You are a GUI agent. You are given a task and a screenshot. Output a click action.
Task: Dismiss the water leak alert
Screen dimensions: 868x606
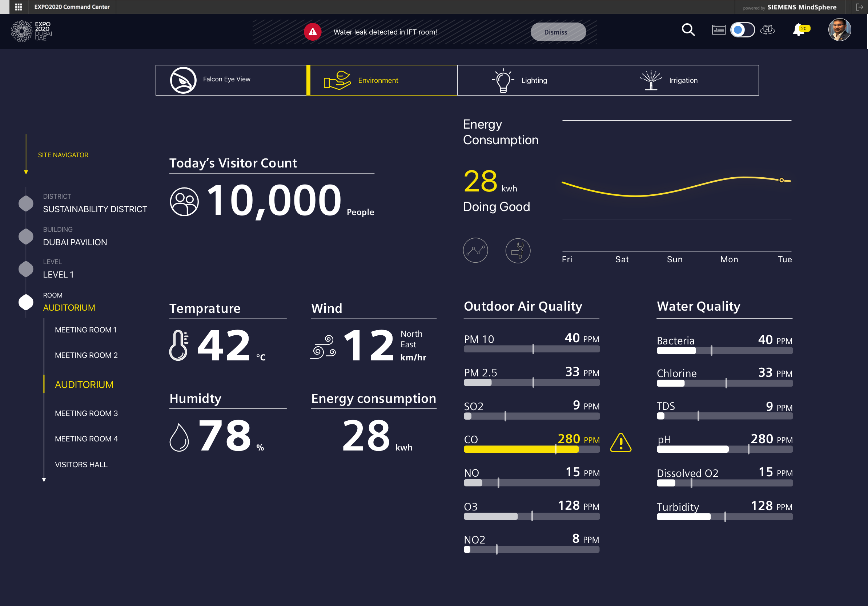(x=558, y=32)
